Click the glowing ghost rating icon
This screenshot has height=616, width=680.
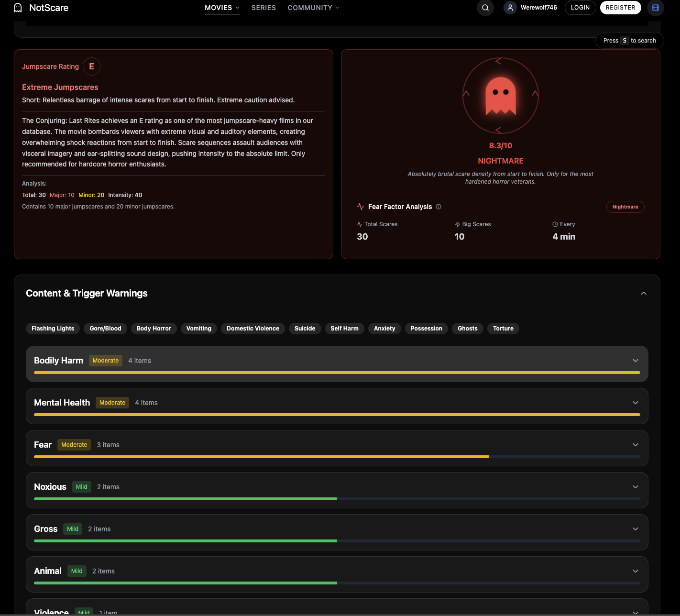click(500, 95)
